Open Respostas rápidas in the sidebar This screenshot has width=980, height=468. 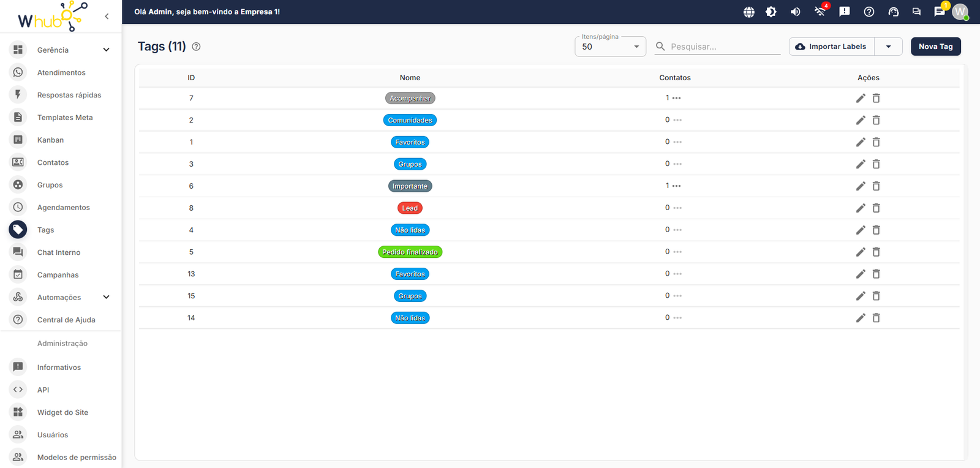tap(61, 95)
